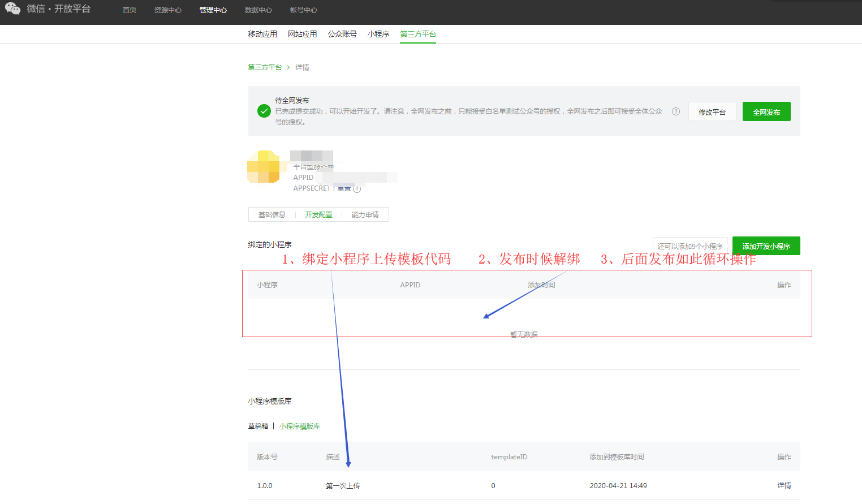The width and height of the screenshot is (862, 504).
Task: Select the 能力申请 section tab
Action: pos(365,215)
